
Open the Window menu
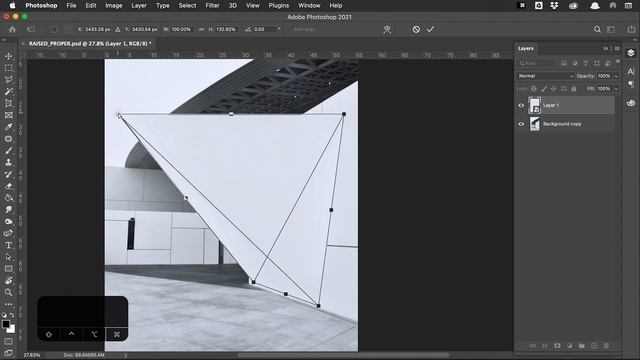point(309,5)
